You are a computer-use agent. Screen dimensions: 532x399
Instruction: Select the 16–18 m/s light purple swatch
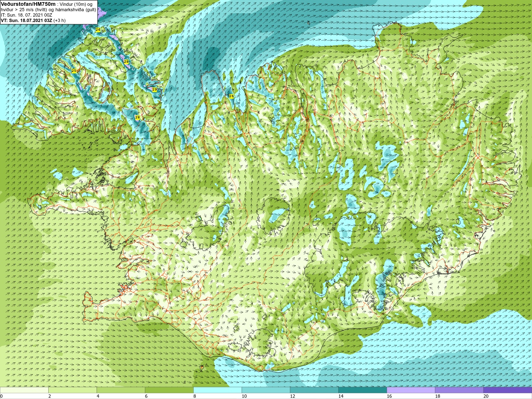[411, 390]
